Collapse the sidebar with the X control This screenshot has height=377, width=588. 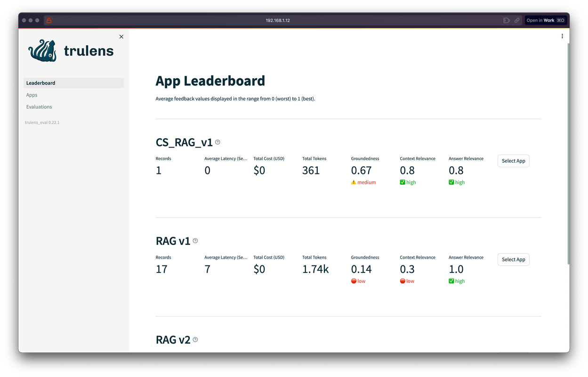(121, 36)
